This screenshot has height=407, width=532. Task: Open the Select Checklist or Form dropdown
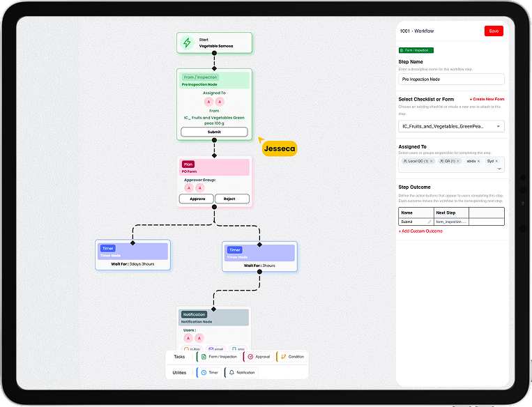point(451,126)
